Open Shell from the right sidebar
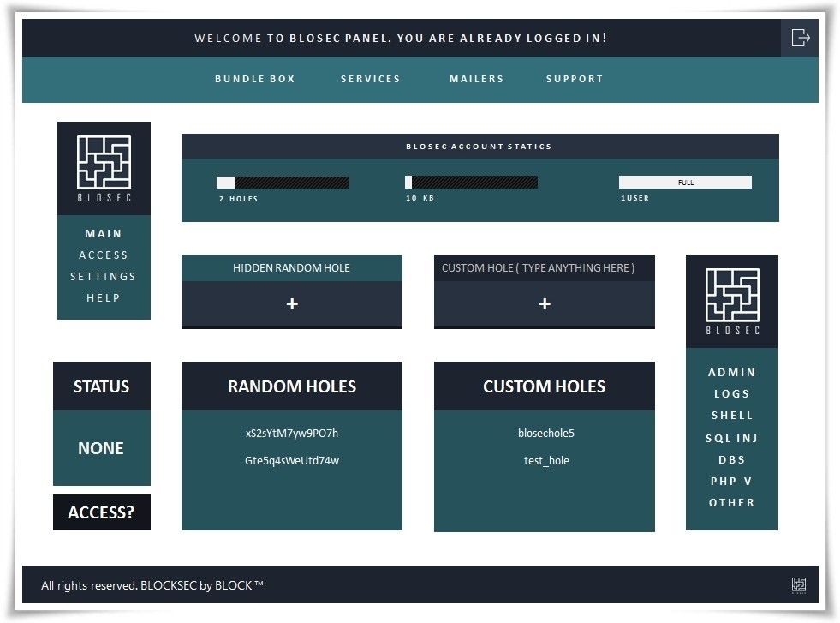The width and height of the screenshot is (840, 623). point(731,416)
